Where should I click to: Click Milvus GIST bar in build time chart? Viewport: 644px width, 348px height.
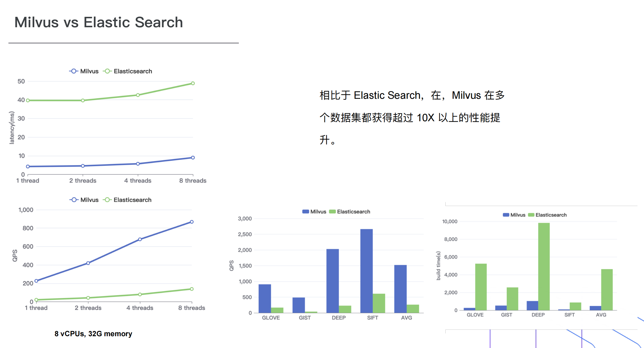(501, 308)
